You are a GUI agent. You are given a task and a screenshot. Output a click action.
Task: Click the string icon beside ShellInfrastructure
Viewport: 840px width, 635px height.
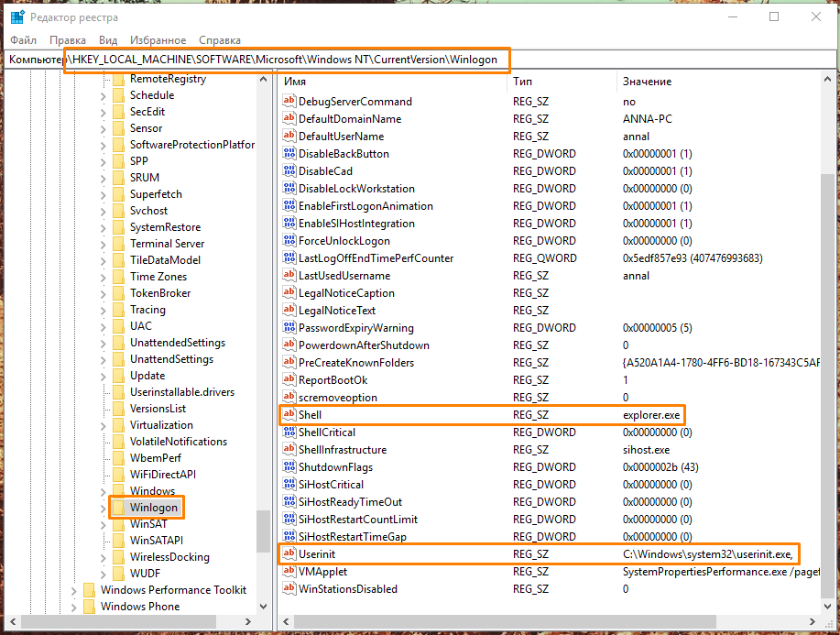(289, 449)
